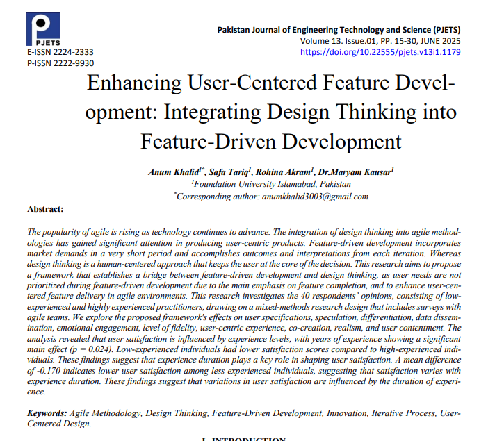This screenshot has width=504, height=441.
Task: Click author name Safa Tariq
Action: (231, 172)
